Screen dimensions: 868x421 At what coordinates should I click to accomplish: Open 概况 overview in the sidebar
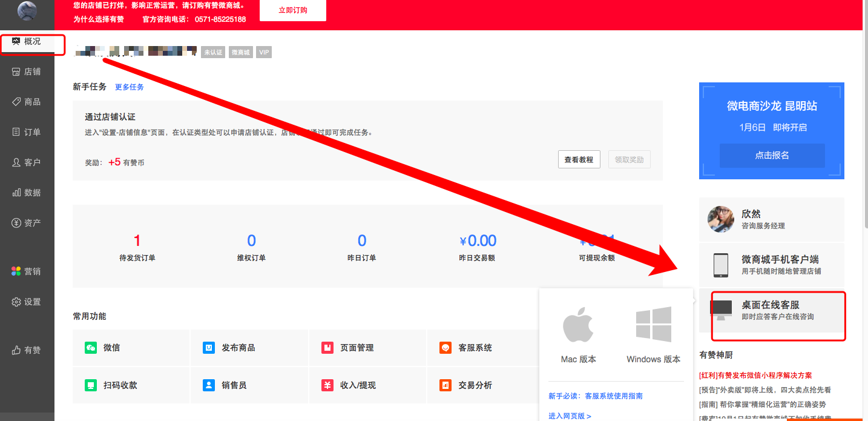coord(27,41)
